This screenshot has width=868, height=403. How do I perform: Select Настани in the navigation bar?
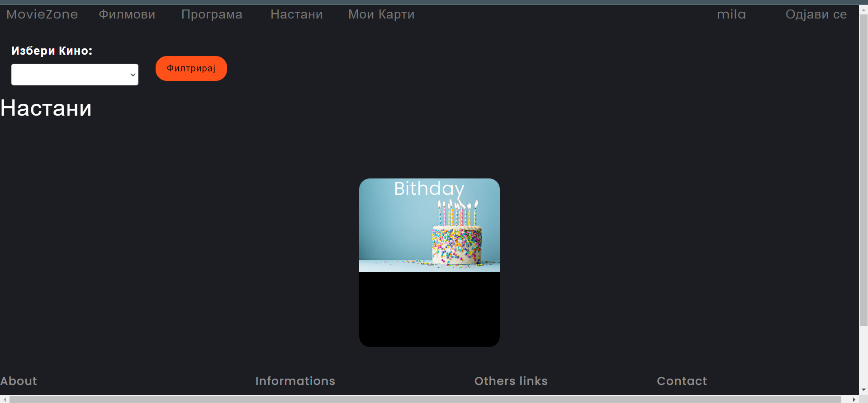(297, 14)
